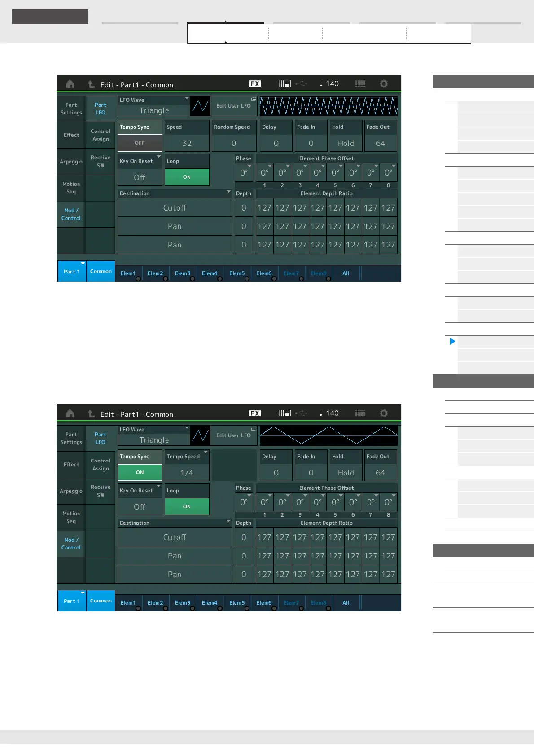Toggle Elem3 tab switch in Speed 32 screen
This screenshot has width=534, height=756.
[x=183, y=273]
